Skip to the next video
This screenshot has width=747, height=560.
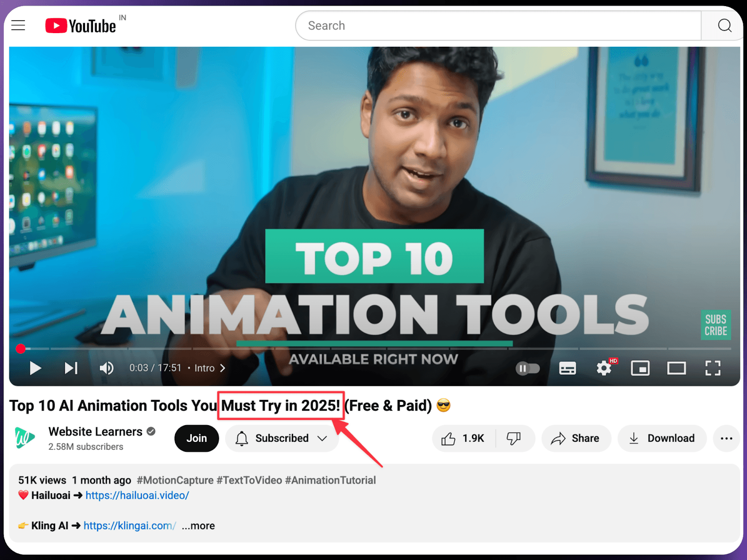(71, 368)
